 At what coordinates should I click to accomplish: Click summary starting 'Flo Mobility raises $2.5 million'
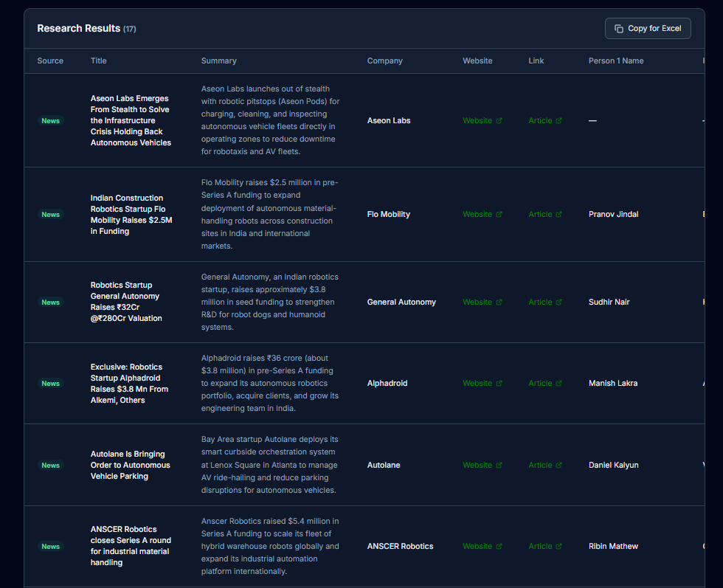[x=270, y=215]
